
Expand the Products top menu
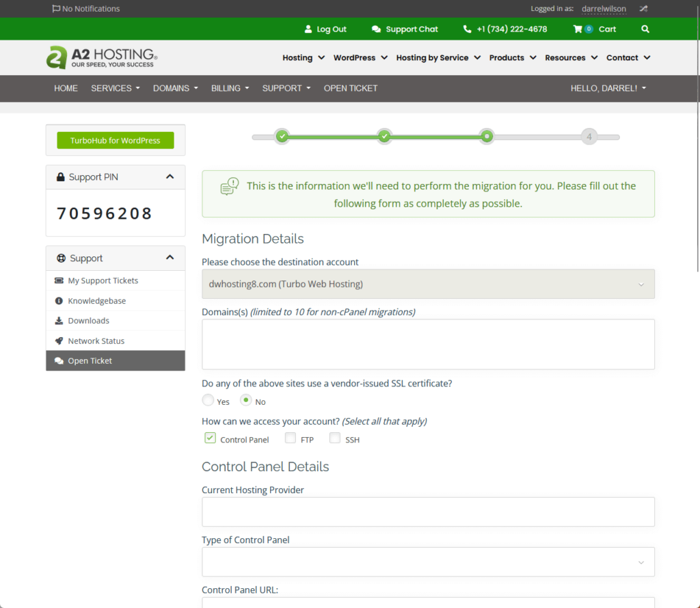pos(513,57)
